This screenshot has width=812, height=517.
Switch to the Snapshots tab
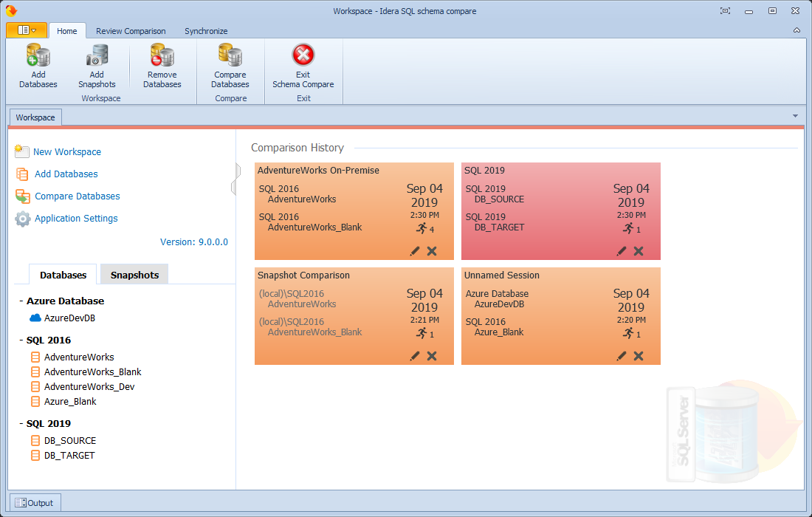(x=134, y=275)
